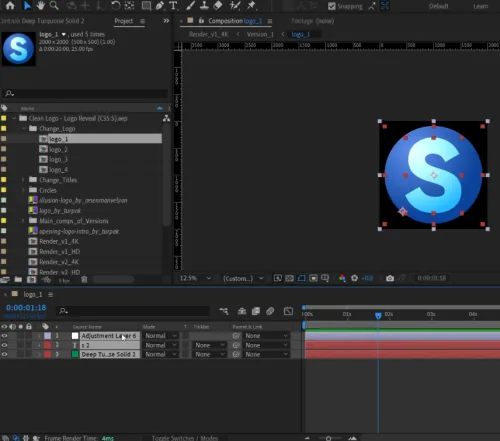Click the Deep Turquoise Solid green color swatch
500x441 pixels.
tap(75, 354)
